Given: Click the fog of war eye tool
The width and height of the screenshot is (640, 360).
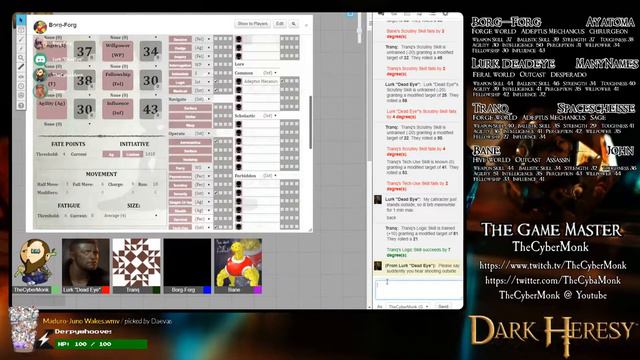Looking at the screenshot, I should [x=20, y=77].
